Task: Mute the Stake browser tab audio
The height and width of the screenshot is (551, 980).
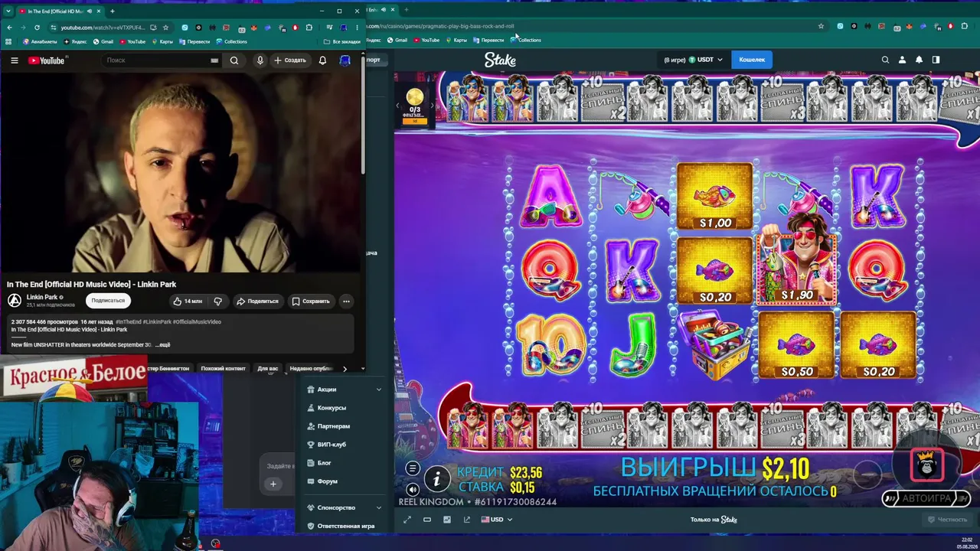Action: tap(384, 10)
